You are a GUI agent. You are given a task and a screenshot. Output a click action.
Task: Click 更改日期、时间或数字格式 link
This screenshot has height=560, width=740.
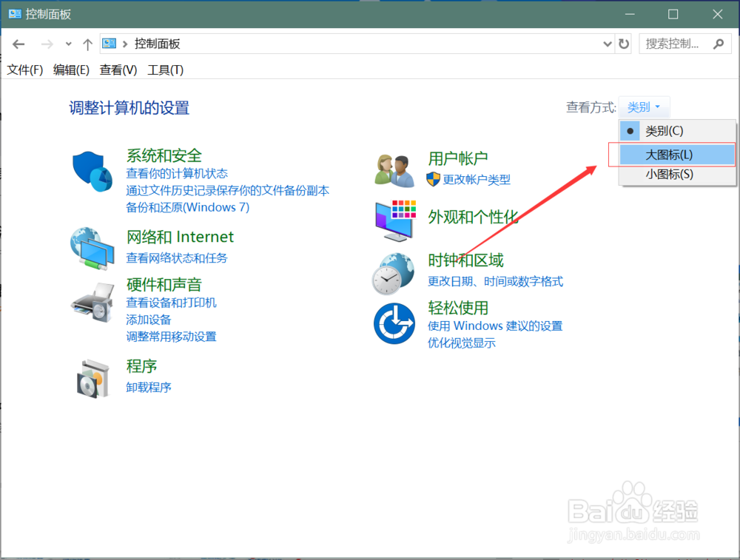(x=495, y=282)
